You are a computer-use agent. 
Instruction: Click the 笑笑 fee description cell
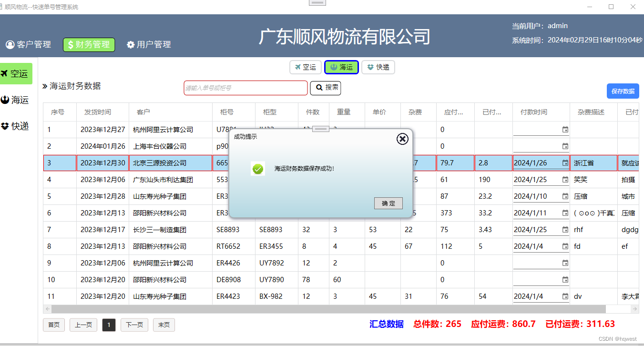(x=594, y=180)
